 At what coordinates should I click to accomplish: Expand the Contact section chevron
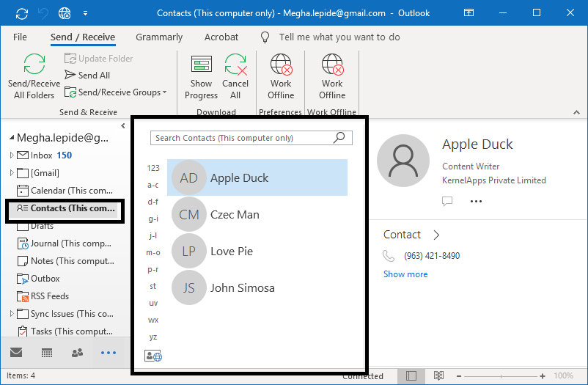click(436, 235)
